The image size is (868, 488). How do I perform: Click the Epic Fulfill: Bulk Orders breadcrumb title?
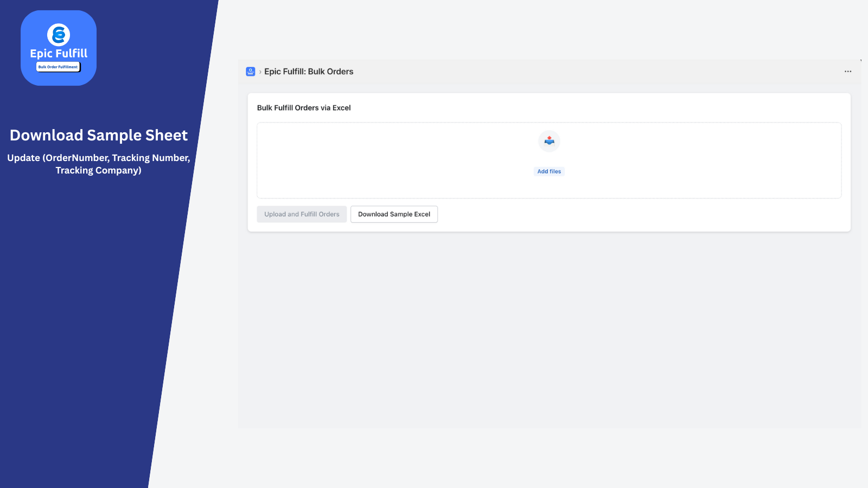pyautogui.click(x=309, y=72)
